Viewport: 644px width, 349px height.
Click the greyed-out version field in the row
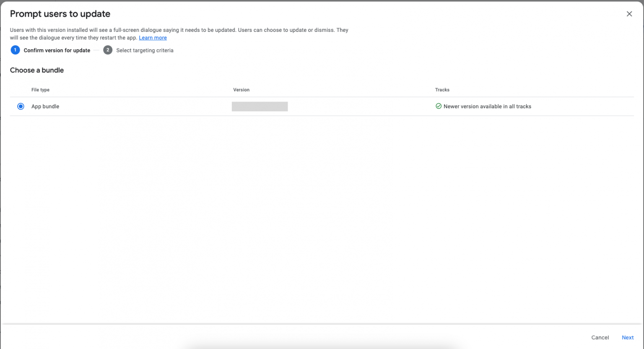pyautogui.click(x=259, y=106)
